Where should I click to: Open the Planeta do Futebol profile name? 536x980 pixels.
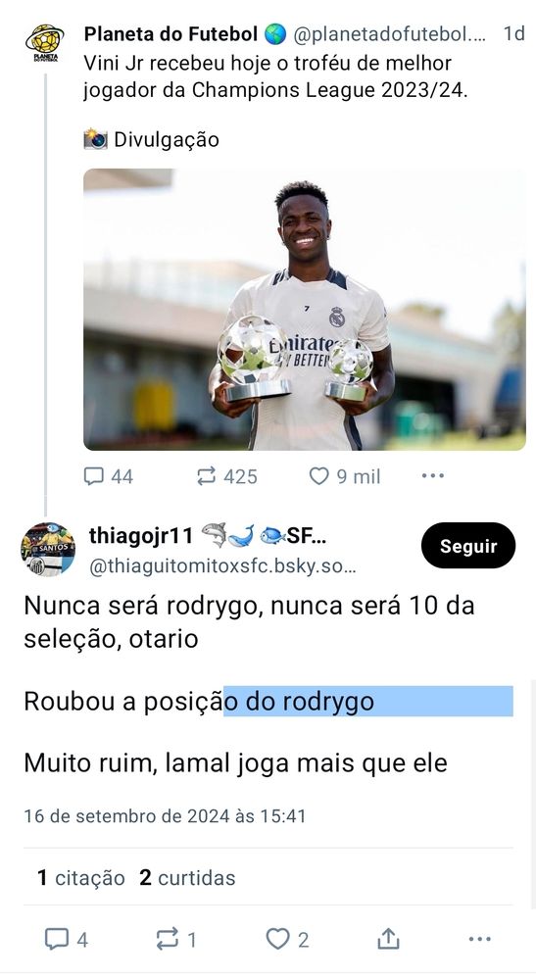171,34
